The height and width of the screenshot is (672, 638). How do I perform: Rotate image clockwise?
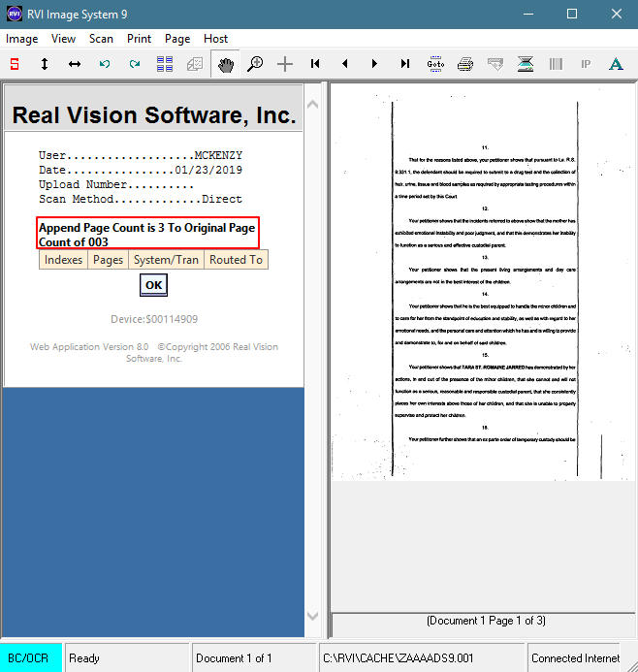click(135, 64)
